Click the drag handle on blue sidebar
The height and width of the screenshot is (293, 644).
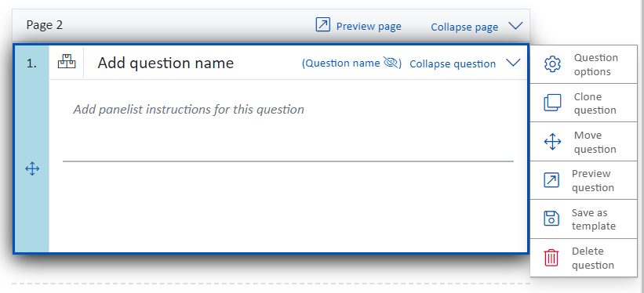click(x=32, y=168)
